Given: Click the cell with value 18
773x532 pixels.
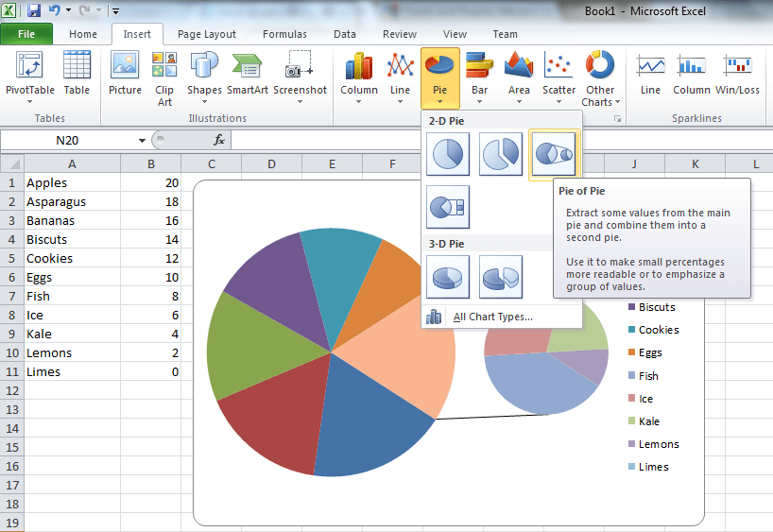Looking at the screenshot, I should click(x=151, y=201).
